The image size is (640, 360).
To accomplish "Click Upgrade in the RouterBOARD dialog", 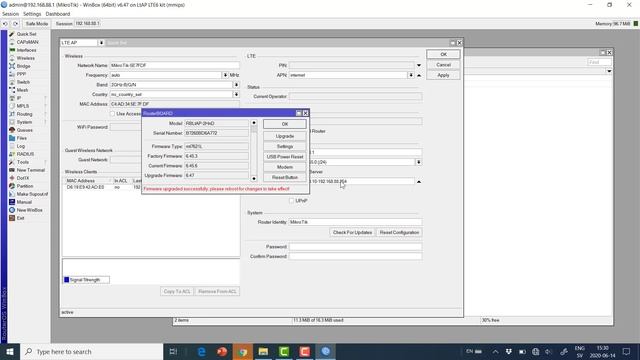I will (284, 136).
